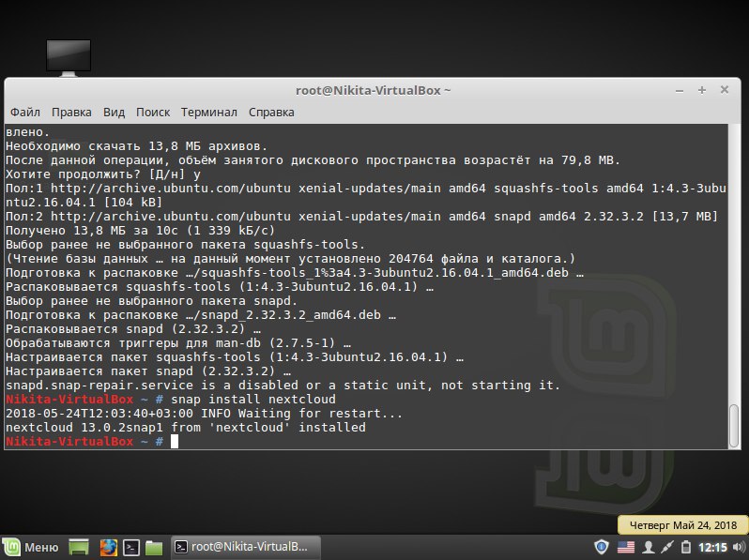Select root@Nikita-VirtualB... taskbar window button
The width and height of the screenshot is (749, 560).
(246, 547)
